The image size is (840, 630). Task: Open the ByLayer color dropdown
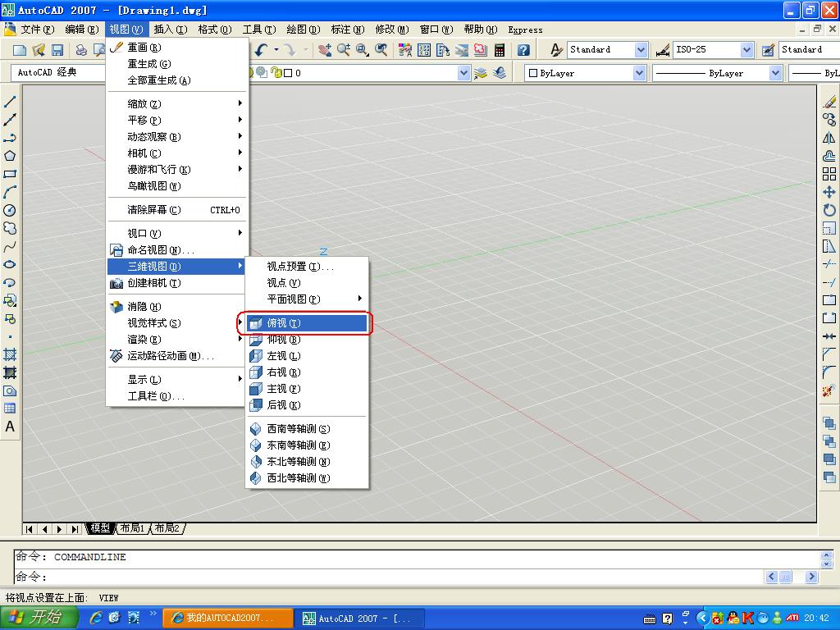tap(639, 73)
